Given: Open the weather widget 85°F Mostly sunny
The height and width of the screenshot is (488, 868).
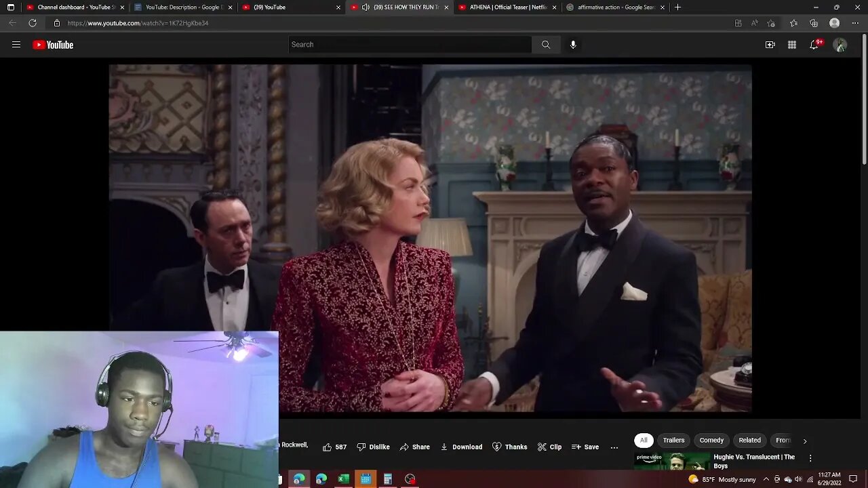Looking at the screenshot, I should pos(722,479).
